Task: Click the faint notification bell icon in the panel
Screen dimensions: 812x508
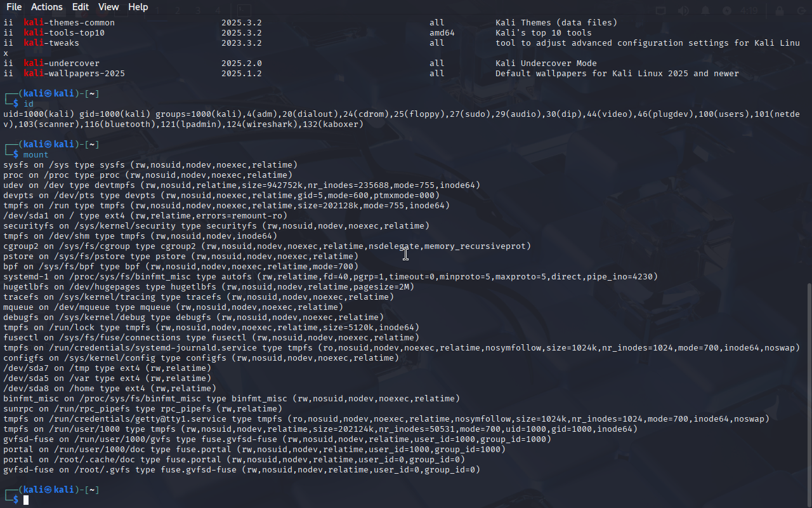Action: [x=705, y=11]
